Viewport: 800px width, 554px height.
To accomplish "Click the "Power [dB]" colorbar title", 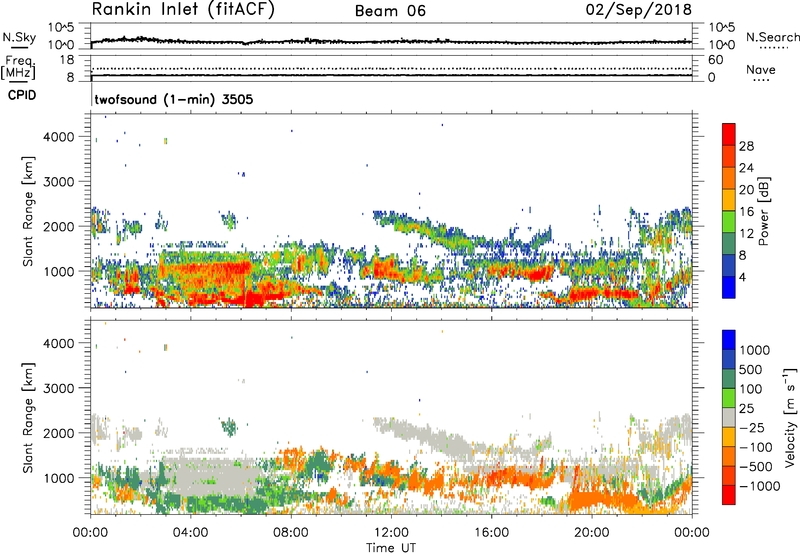I will 764,211.
